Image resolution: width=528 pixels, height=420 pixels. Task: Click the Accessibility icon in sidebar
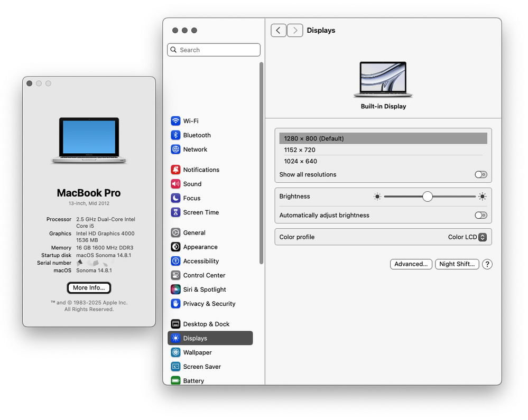(175, 261)
